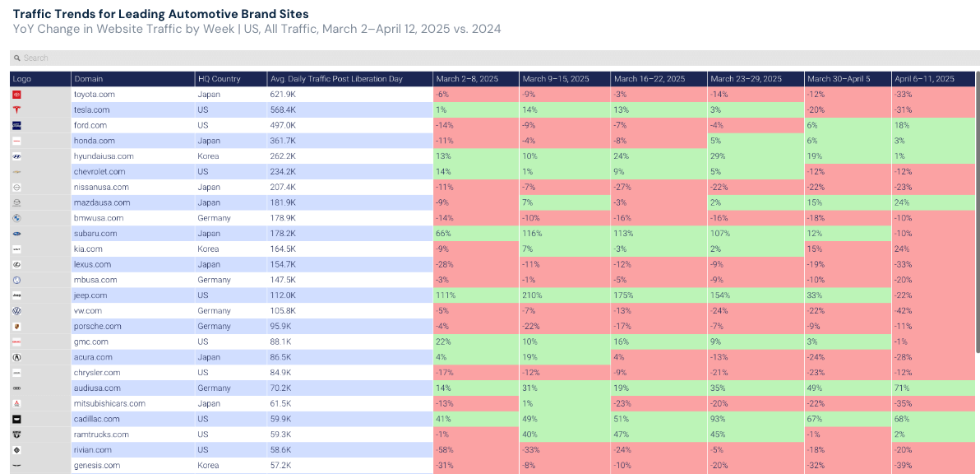Click the Tesla logo icon
The height and width of the screenshot is (474, 980).
point(18,109)
